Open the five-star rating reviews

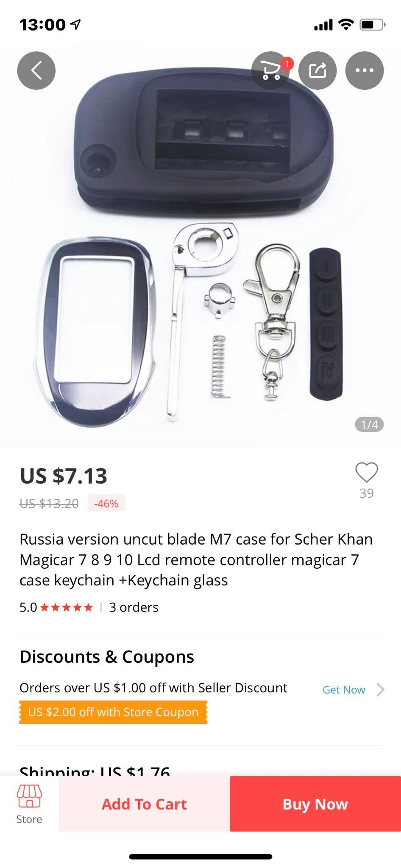click(x=67, y=607)
